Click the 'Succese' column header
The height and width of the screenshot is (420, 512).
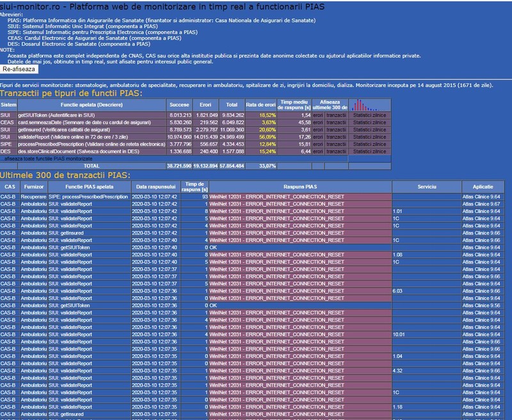pos(179,105)
